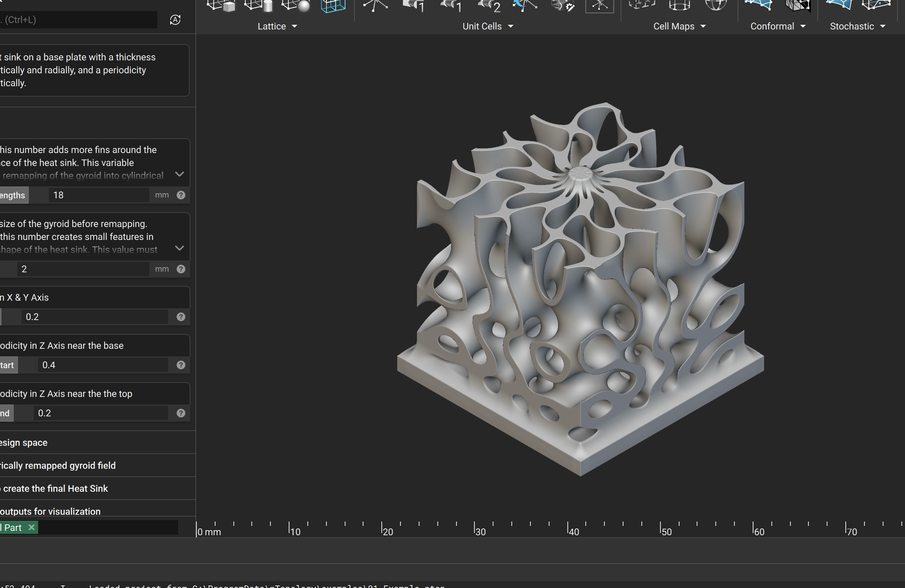
Task: Click the framed graph unit cell icon
Action: click(599, 5)
